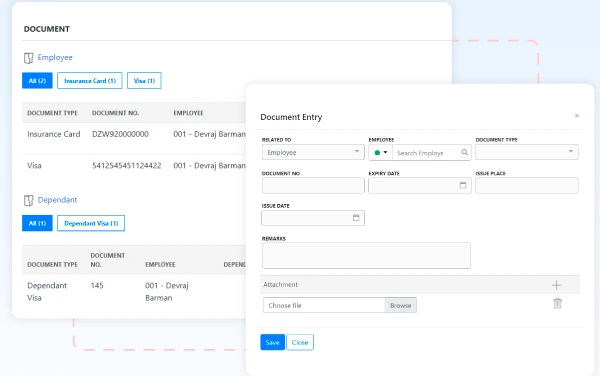Open the Related To dropdown

[x=313, y=152]
